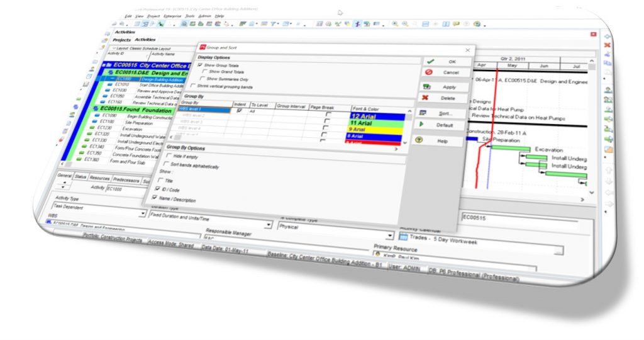Click the WBS icon beside EC00515.Found Foundation
This screenshot has height=340, width=644.
tap(96, 108)
